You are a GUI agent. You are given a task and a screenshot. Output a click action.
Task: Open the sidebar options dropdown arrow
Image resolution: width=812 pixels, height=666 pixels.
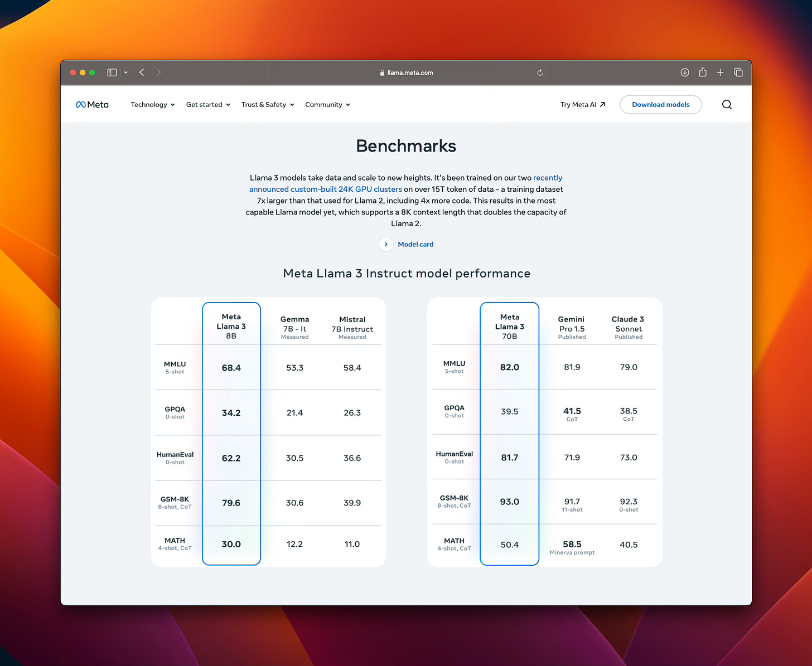[x=125, y=72]
